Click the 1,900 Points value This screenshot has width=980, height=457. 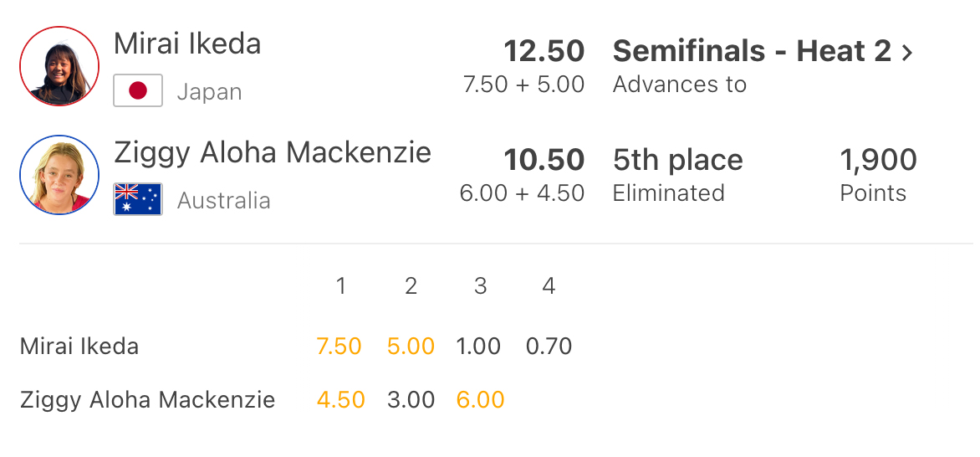click(x=878, y=160)
